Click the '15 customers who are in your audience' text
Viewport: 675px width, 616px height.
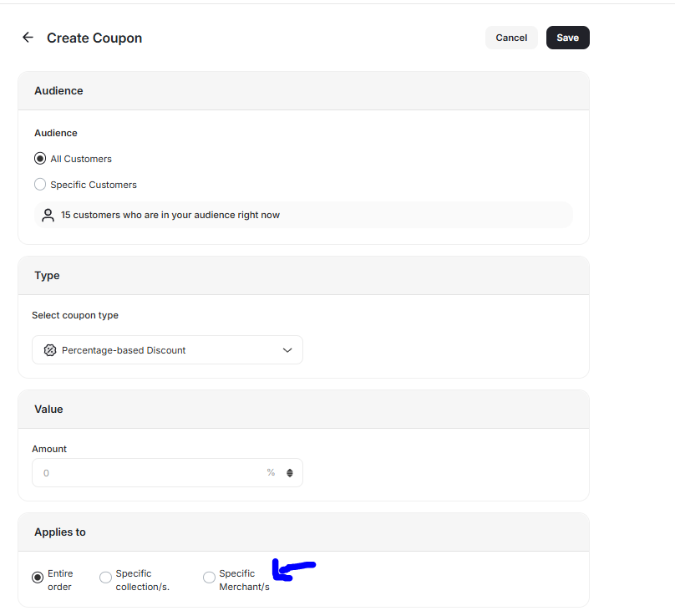(170, 215)
